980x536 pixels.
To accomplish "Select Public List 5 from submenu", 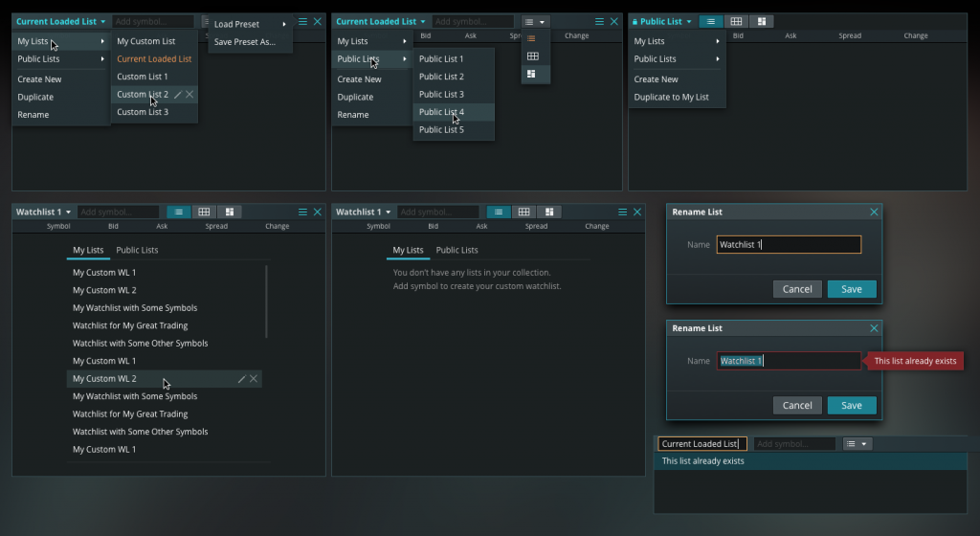I will click(454, 129).
